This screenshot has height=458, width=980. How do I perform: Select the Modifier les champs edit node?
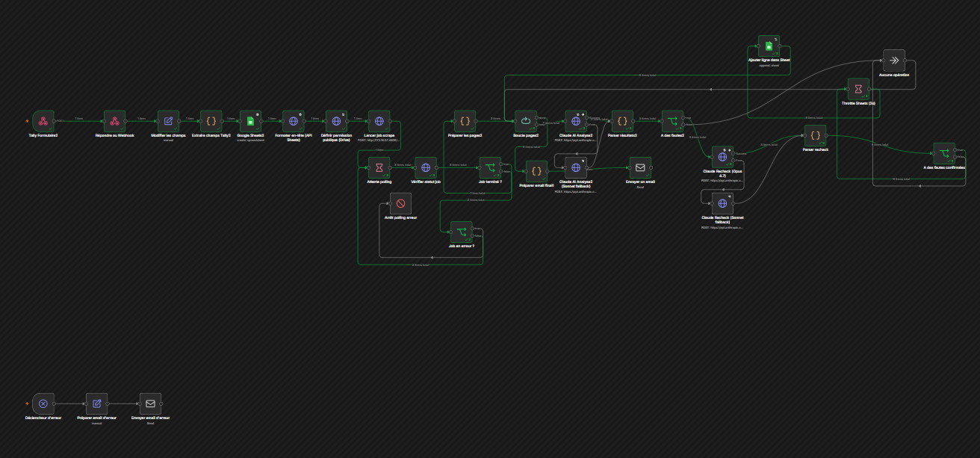coord(168,120)
